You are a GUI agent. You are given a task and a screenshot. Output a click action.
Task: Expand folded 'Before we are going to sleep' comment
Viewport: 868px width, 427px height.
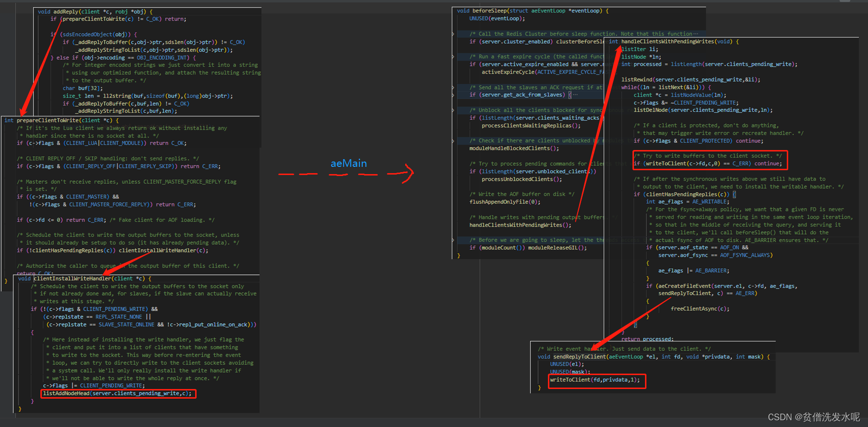(x=453, y=240)
